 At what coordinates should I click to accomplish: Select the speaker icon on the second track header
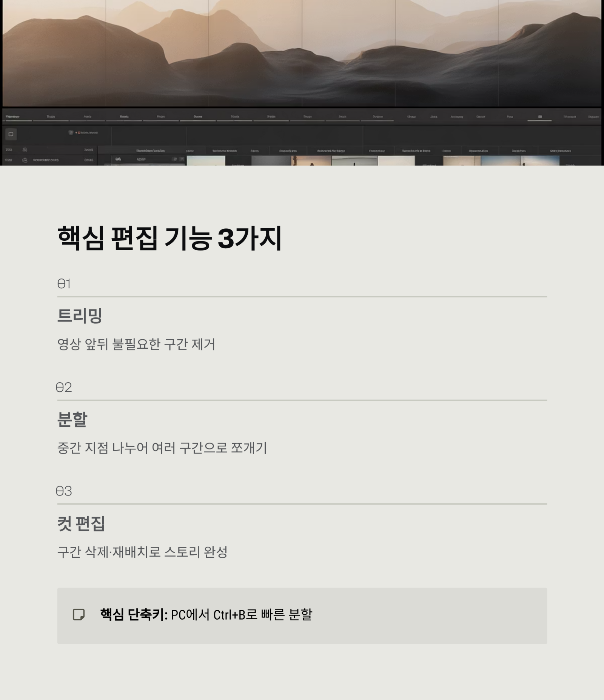[x=24, y=160]
